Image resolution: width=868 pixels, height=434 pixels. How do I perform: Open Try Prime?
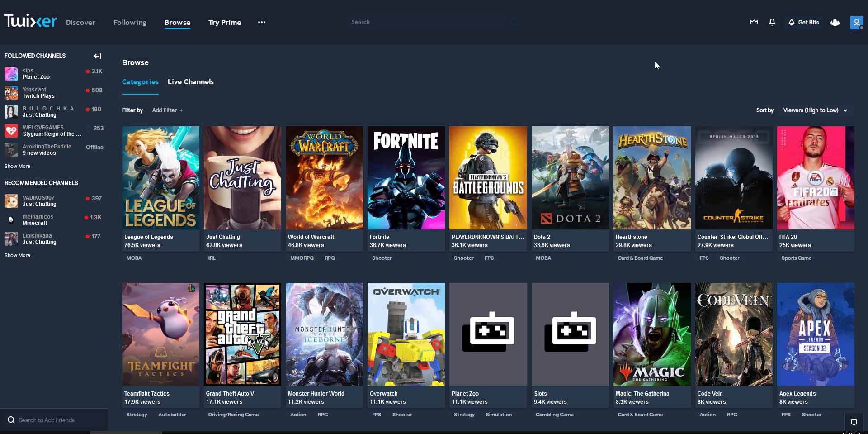pyautogui.click(x=225, y=22)
